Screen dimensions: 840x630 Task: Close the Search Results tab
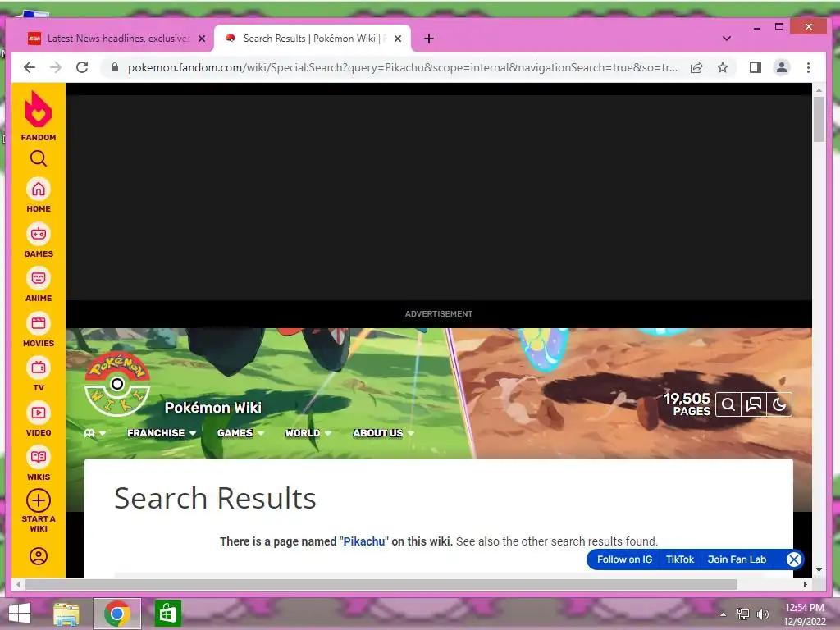tap(398, 39)
